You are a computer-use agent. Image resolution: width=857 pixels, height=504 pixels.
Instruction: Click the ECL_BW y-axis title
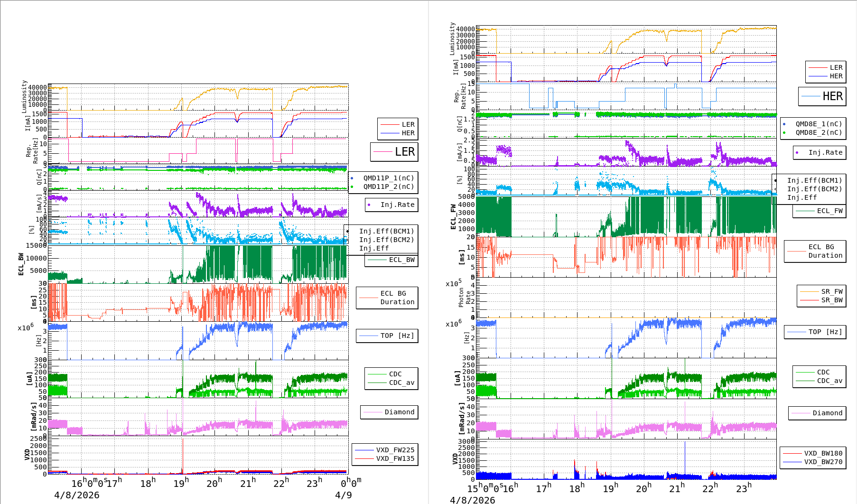tap(21, 264)
